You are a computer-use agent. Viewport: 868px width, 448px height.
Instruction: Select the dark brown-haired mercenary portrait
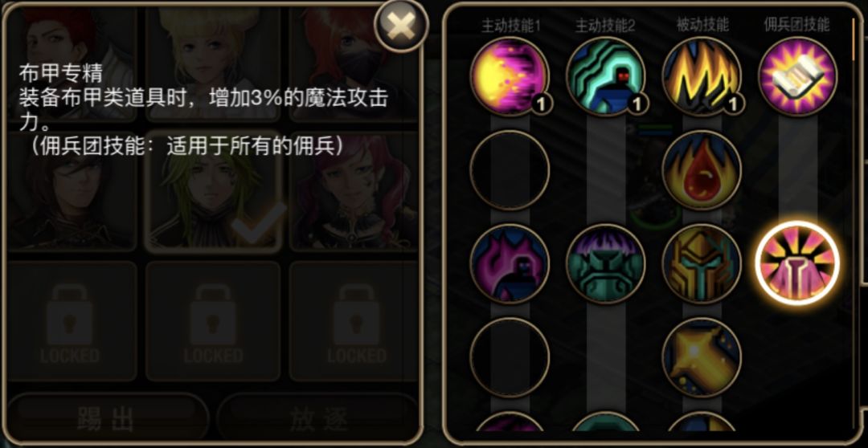click(x=71, y=193)
